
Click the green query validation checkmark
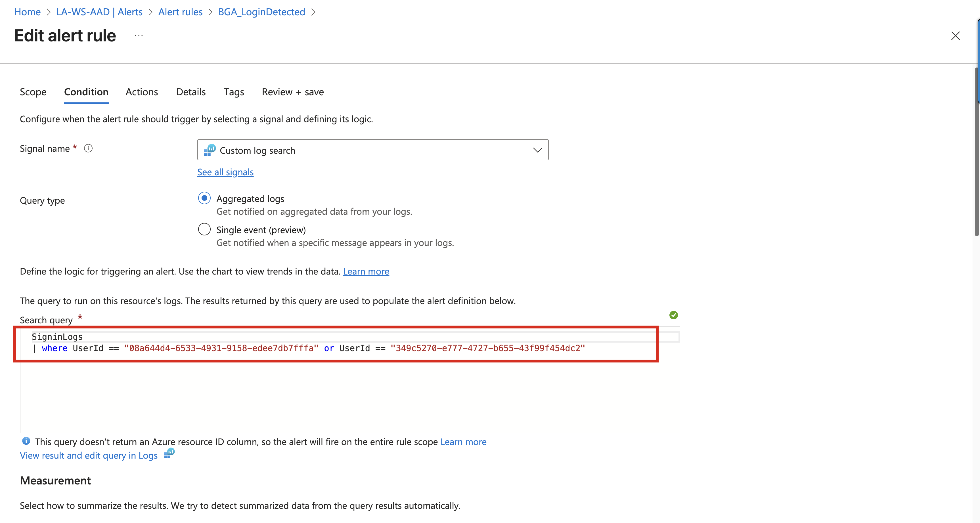pos(673,315)
